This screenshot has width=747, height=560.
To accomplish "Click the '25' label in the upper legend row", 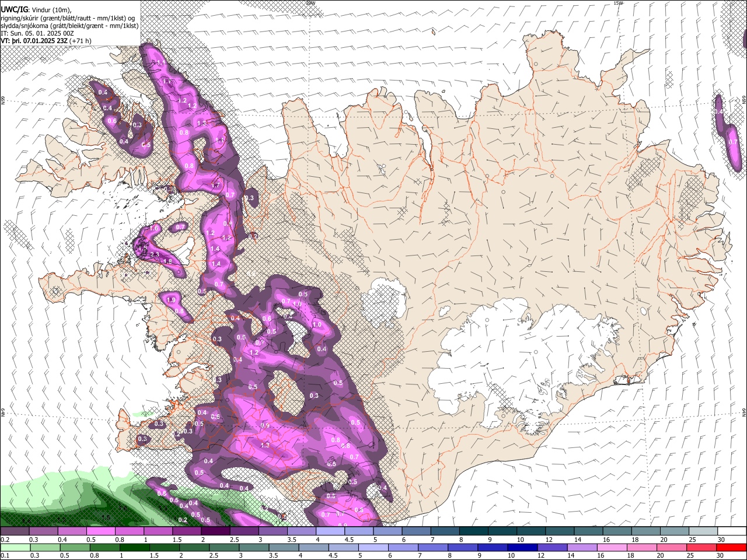I will (x=692, y=540).
